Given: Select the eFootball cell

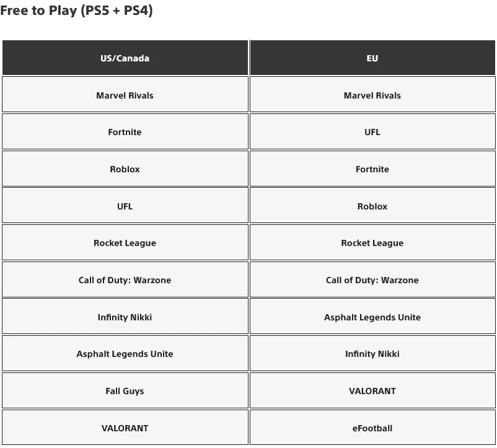Looking at the screenshot, I should click(x=372, y=428).
